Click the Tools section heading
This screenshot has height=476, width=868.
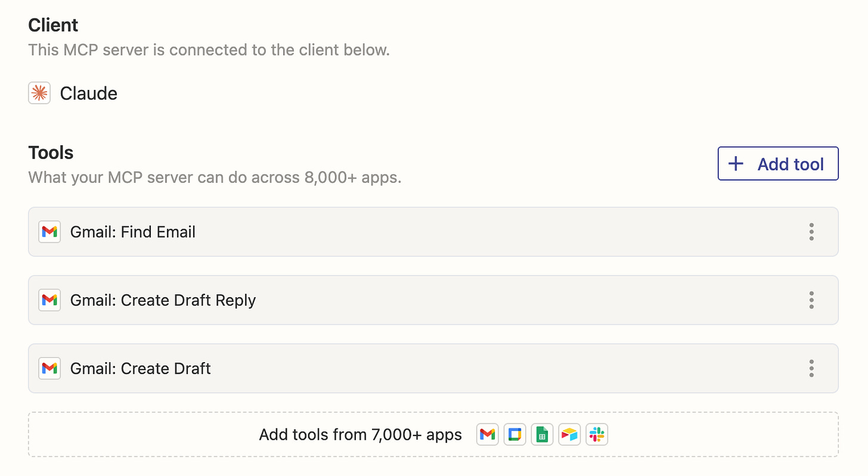point(51,153)
